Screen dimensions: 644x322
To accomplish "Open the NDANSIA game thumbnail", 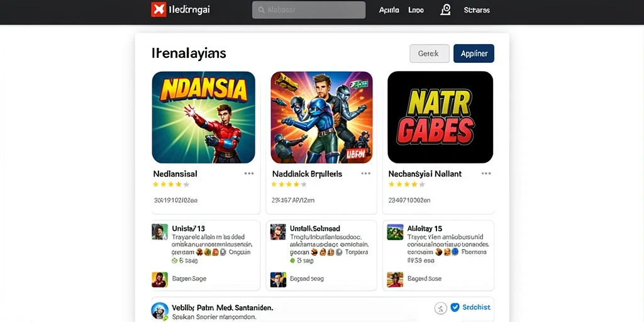I will coord(203,118).
